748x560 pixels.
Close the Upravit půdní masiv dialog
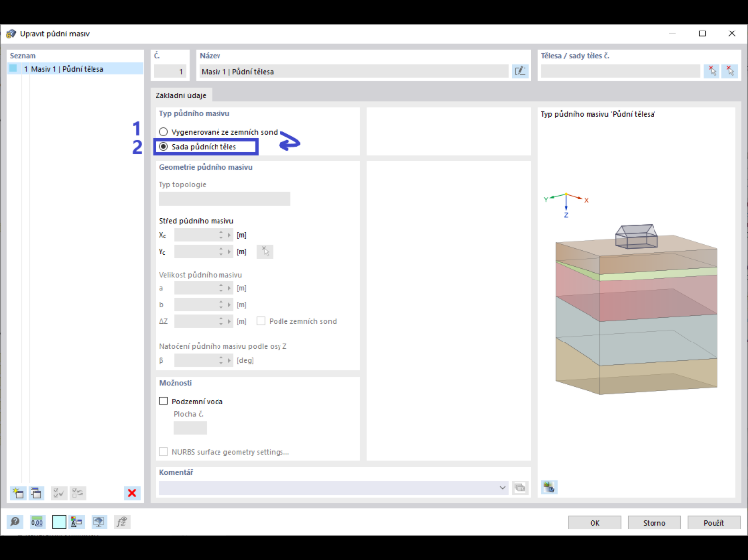tap(732, 33)
